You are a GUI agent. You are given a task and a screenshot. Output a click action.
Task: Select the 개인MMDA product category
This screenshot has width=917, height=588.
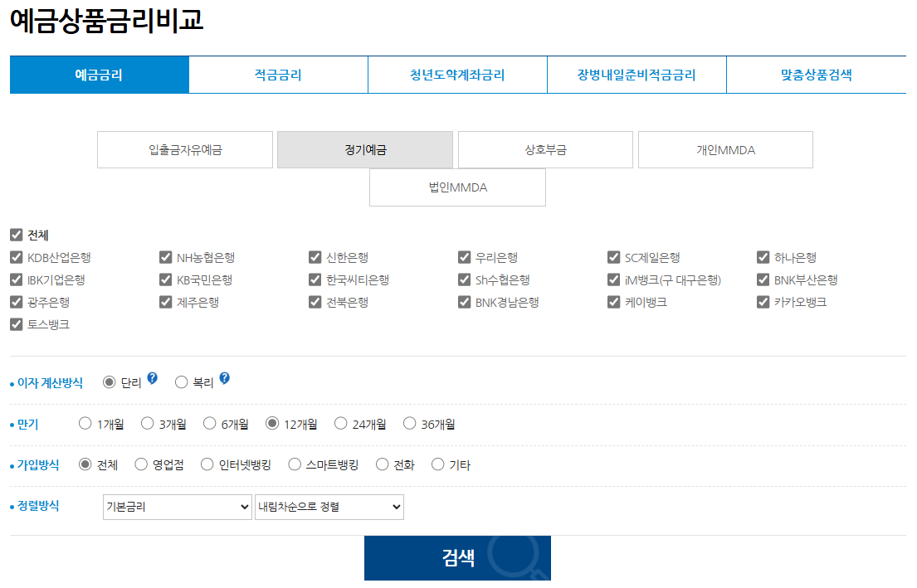[x=725, y=149]
